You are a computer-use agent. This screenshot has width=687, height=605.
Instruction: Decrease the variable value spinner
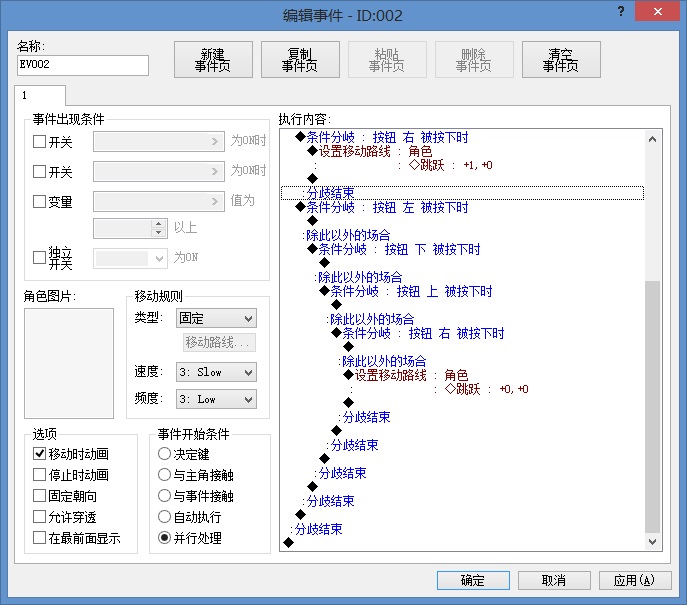click(159, 233)
